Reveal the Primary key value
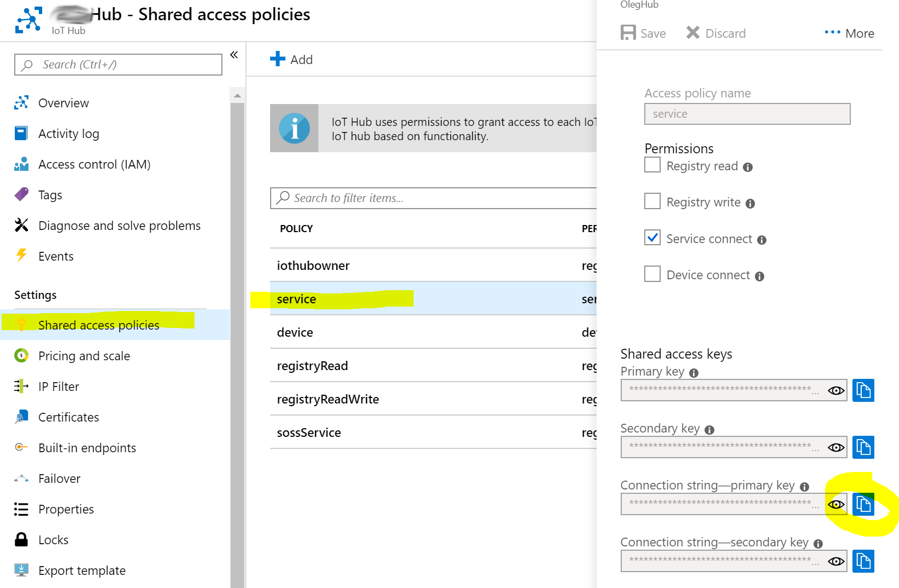Screen dimensions: 899x588 click(835, 390)
